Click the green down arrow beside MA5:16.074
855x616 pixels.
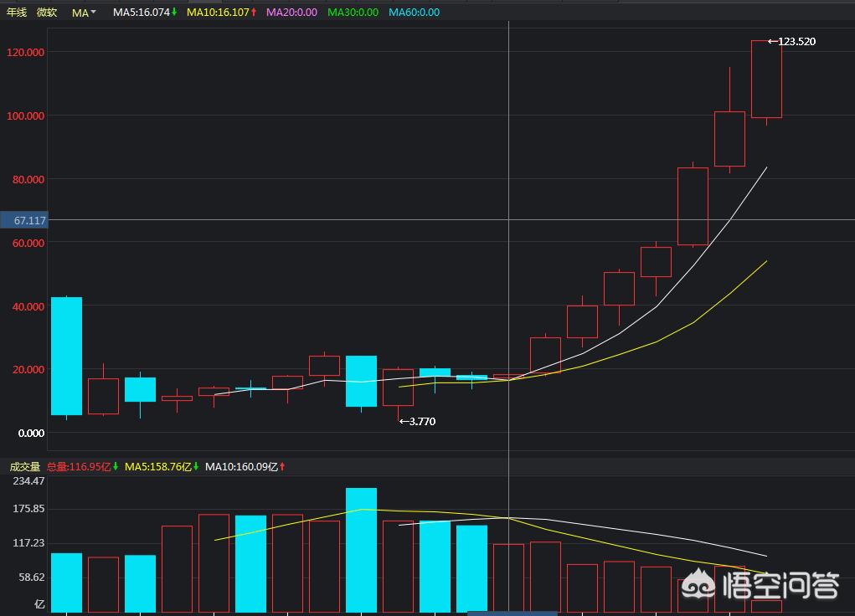click(174, 13)
